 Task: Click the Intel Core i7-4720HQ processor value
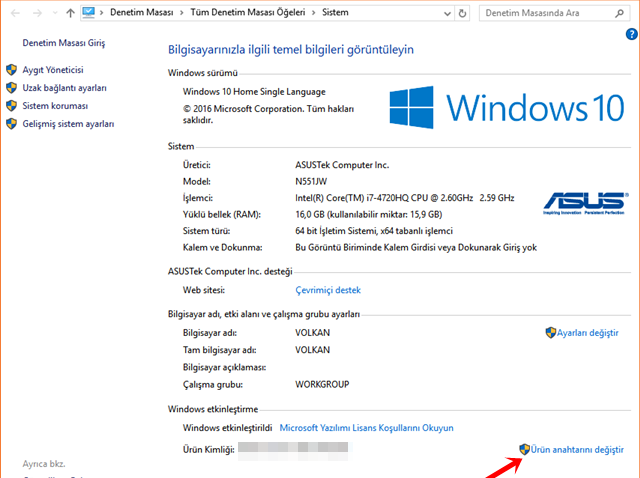404,198
